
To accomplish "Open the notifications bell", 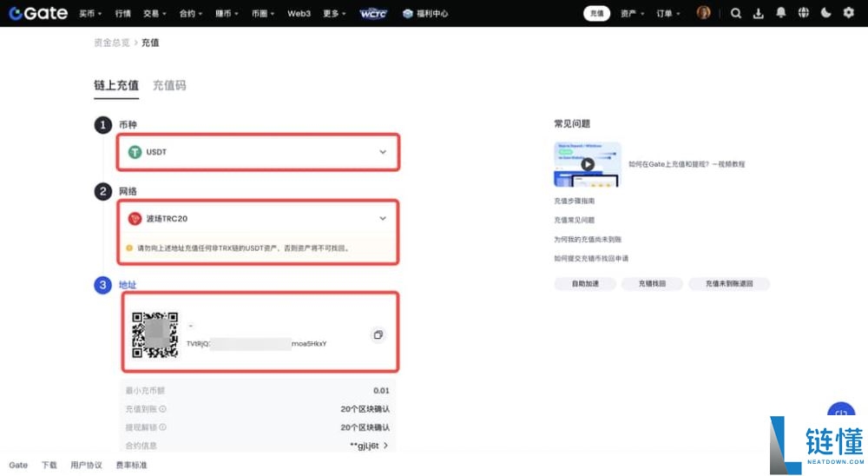I will click(x=781, y=13).
